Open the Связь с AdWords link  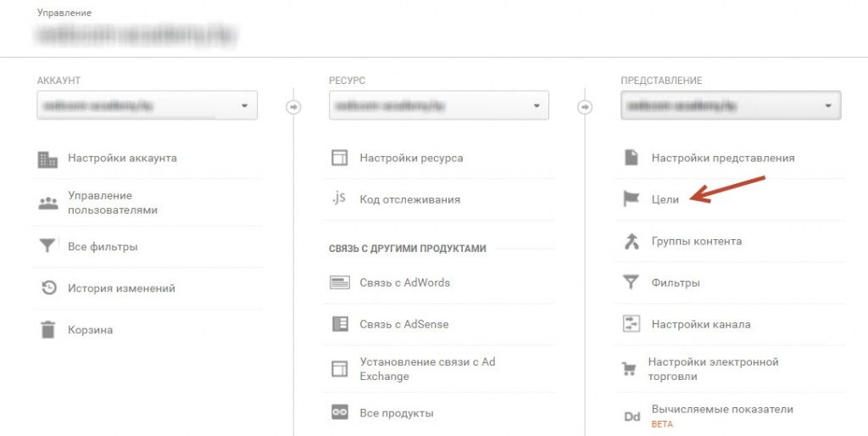pyautogui.click(x=404, y=282)
